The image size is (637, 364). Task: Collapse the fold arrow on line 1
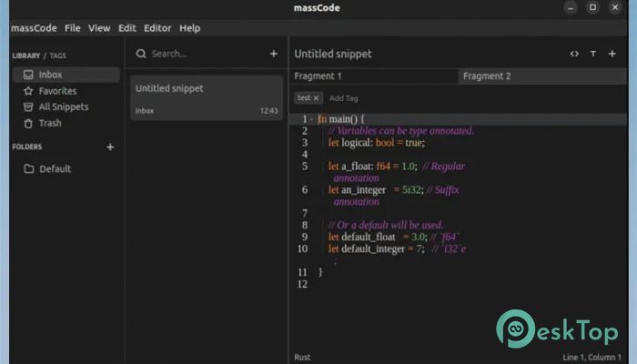click(x=311, y=119)
